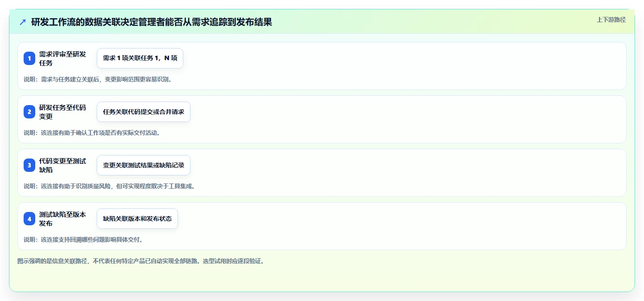Click the 测试缺陷至版本发布 step title
The width and height of the screenshot is (644, 301).
62,219
